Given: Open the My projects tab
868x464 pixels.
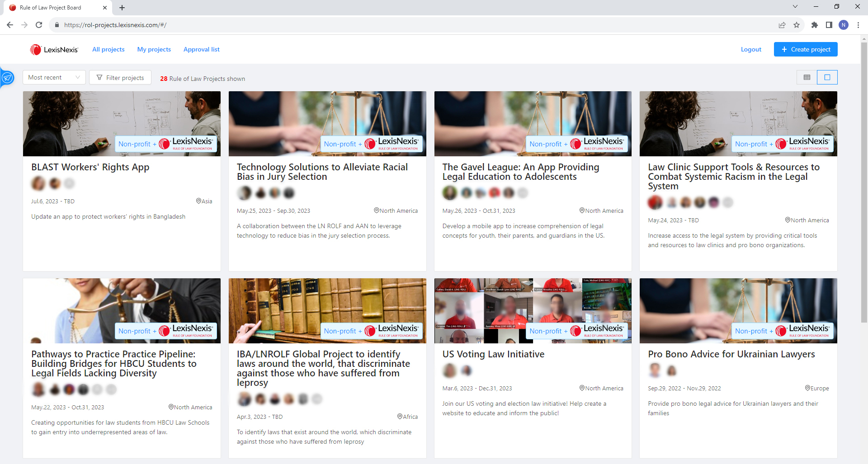Looking at the screenshot, I should point(154,49).
